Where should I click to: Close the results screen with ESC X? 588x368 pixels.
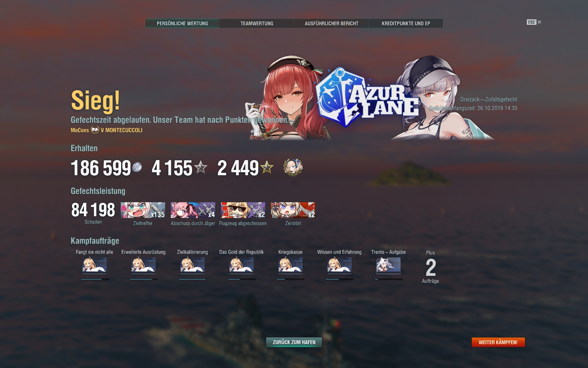[x=534, y=22]
